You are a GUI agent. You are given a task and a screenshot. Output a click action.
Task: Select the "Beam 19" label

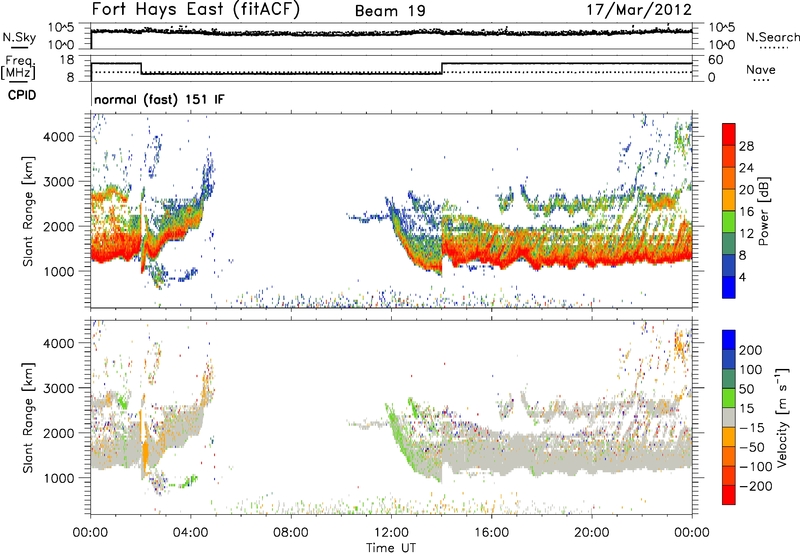(390, 11)
